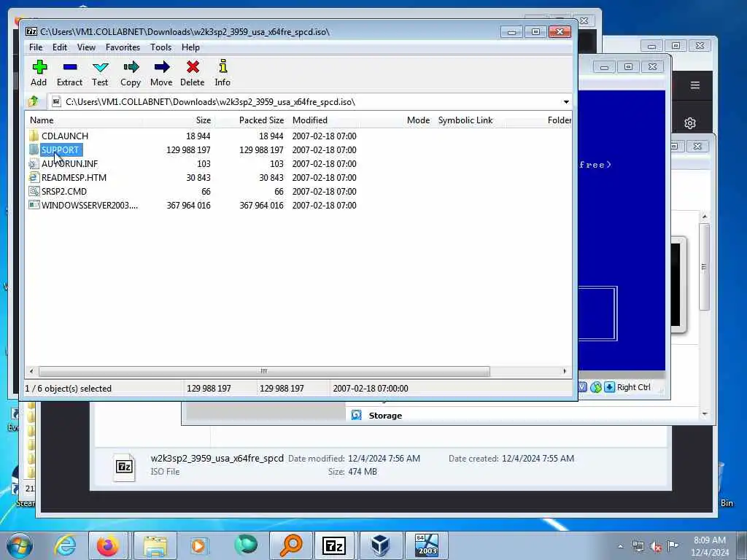Click the taskbar clock showing 8:09 AM
Screen dimensions: 747x560
[710, 546]
